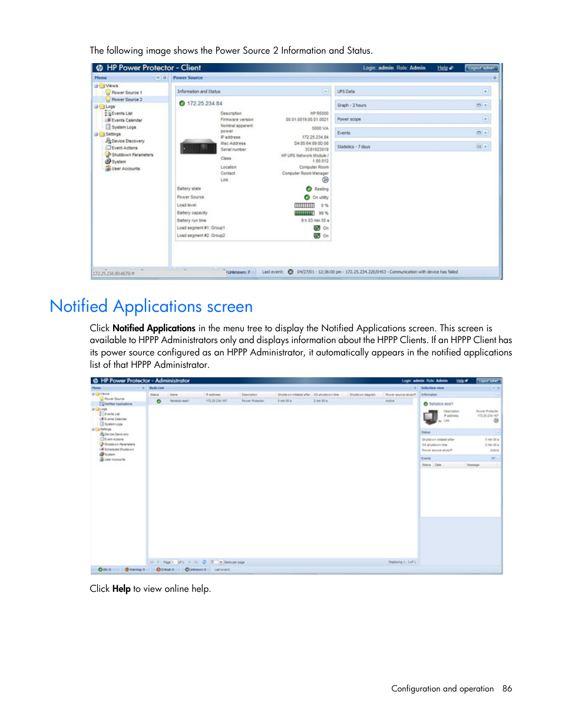Click the Page number input field
Screen dimensions: 562x728
[174, 562]
